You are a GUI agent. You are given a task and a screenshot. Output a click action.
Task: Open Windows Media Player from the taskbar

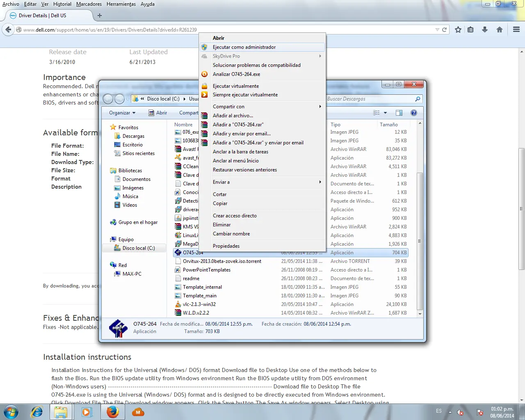87,411
